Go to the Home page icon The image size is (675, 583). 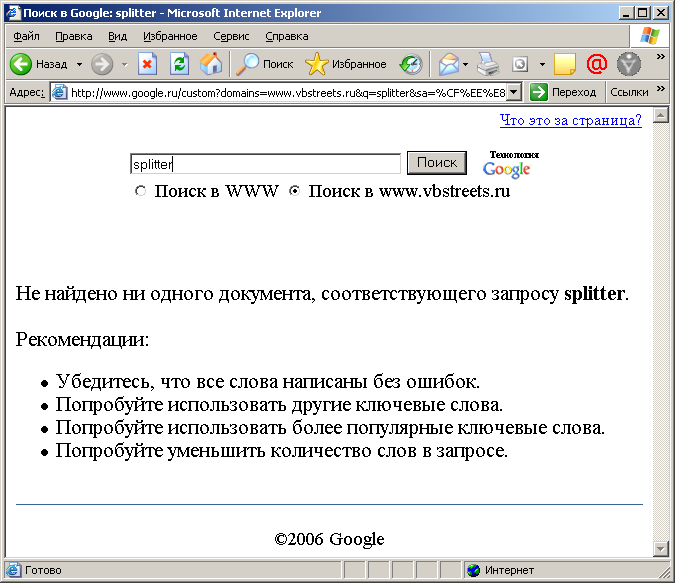(x=211, y=64)
